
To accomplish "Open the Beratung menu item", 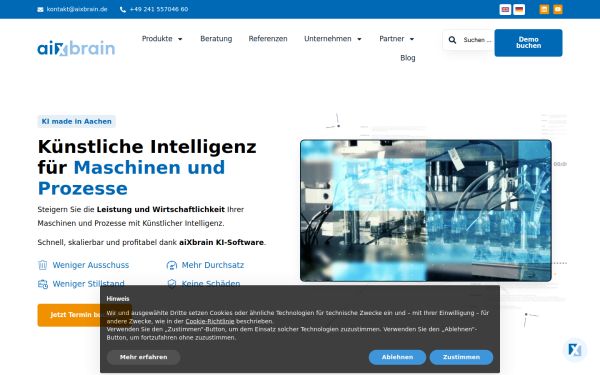I will click(216, 39).
